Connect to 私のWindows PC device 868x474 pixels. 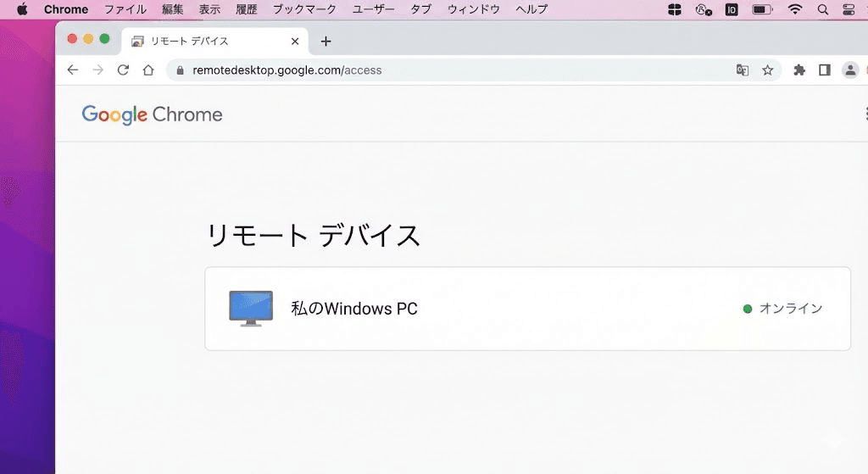pos(527,309)
